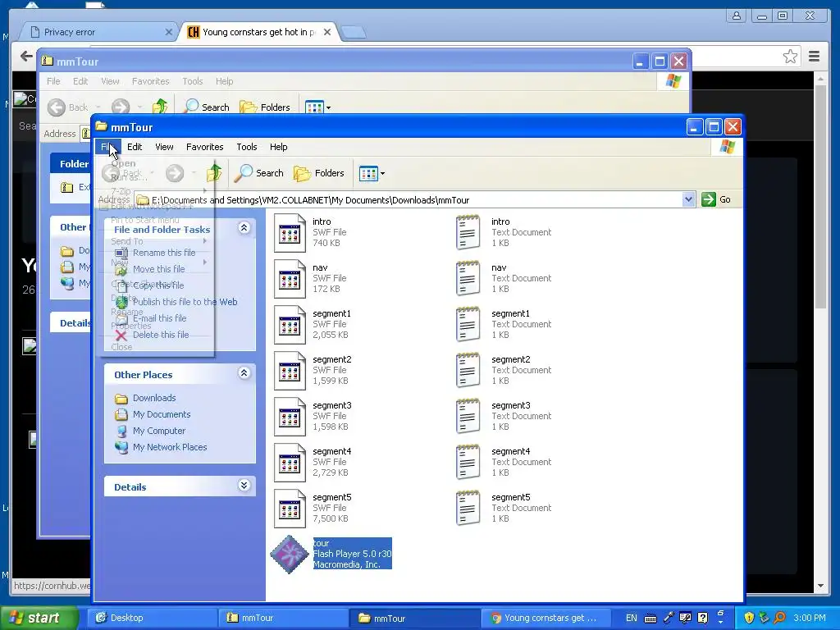Click Folders in background mmTour toolbar
840x630 pixels.
(x=265, y=107)
